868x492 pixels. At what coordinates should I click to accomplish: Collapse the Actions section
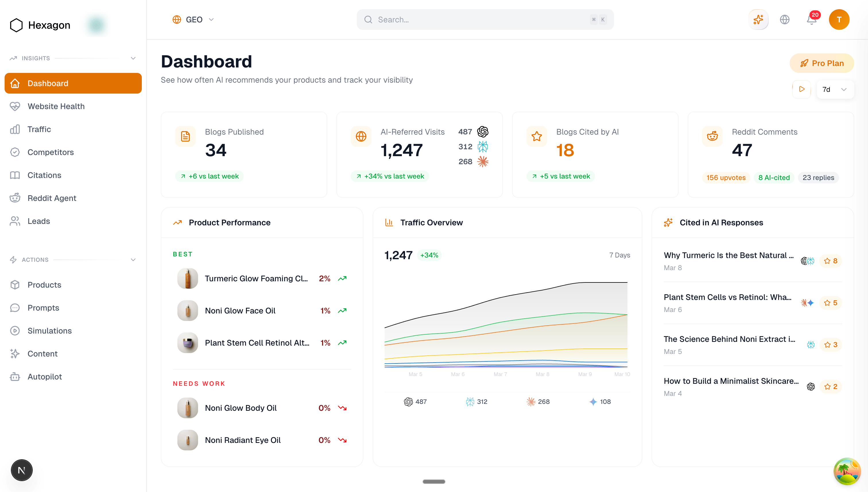tap(133, 259)
